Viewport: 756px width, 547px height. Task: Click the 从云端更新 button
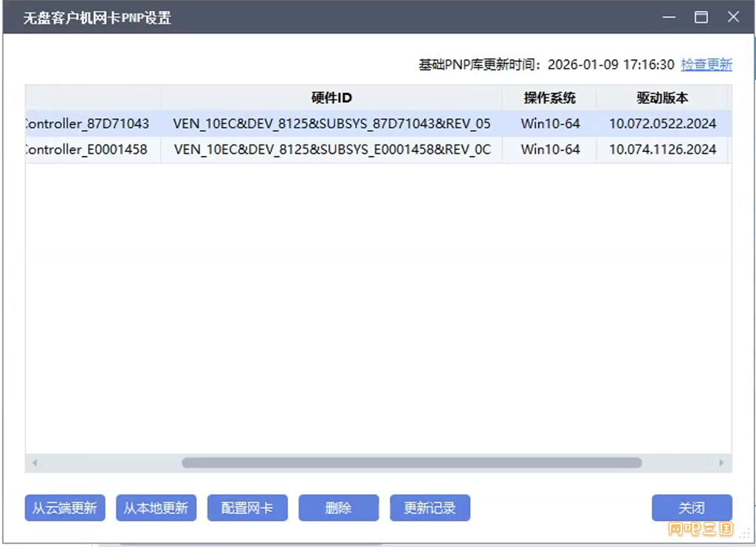coord(65,507)
